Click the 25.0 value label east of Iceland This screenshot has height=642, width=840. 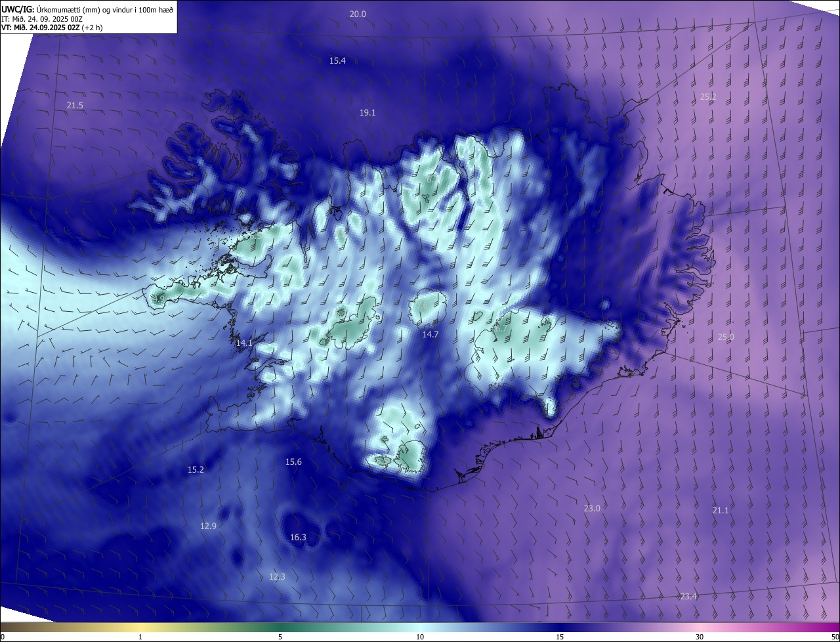tap(726, 337)
